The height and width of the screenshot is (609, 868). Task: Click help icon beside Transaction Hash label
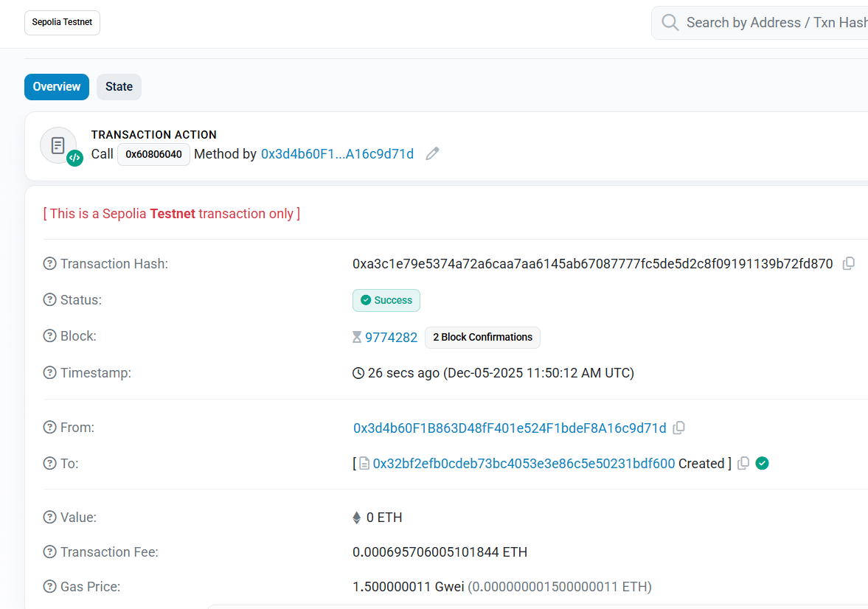tap(50, 263)
